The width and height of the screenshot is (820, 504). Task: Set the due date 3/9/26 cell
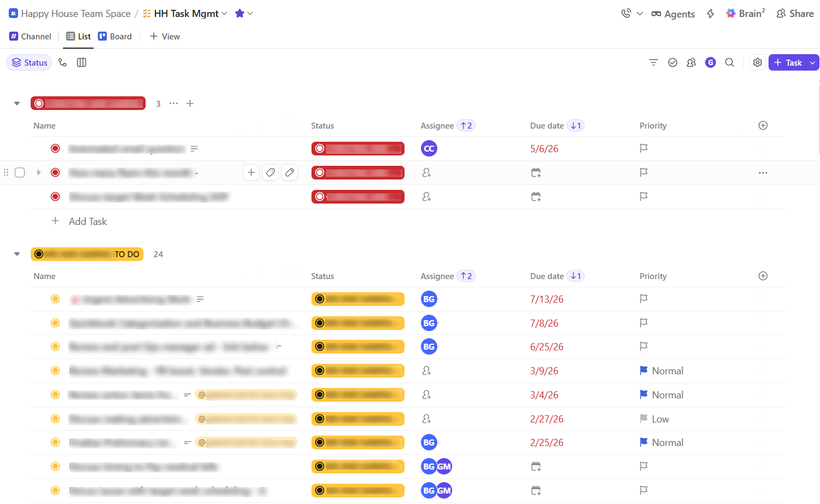pos(544,370)
